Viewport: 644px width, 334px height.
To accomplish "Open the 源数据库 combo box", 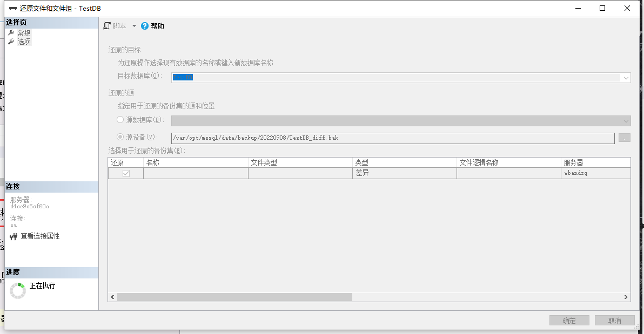I will click(401, 121).
